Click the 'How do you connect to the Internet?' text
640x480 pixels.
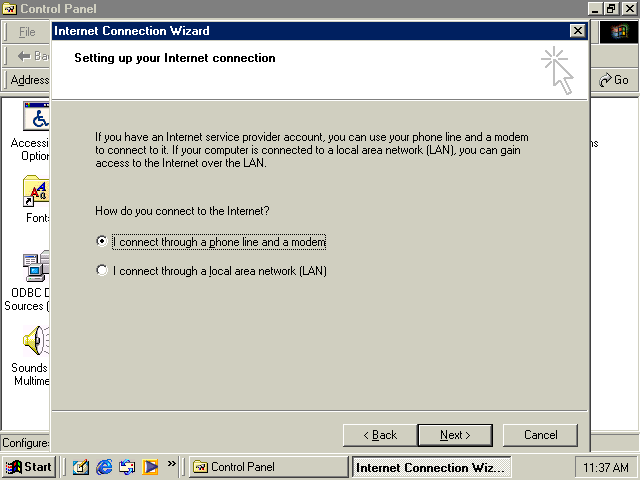coord(182,211)
